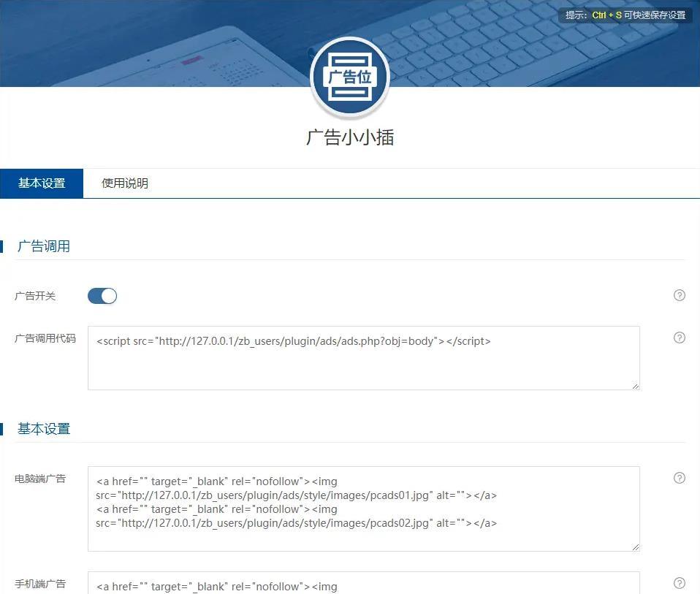This screenshot has height=594, width=700.
Task: Click the resize handle of 广告调用代码 textarea
Action: coord(635,385)
